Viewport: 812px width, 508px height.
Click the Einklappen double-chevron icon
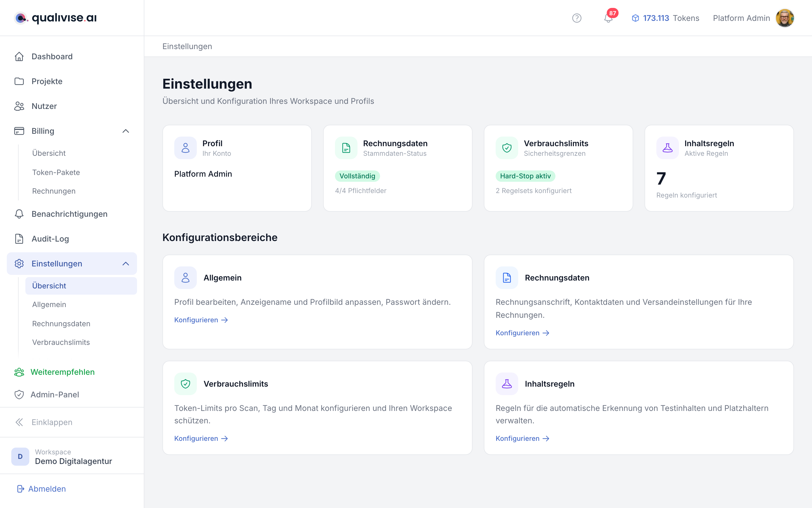tap(19, 422)
